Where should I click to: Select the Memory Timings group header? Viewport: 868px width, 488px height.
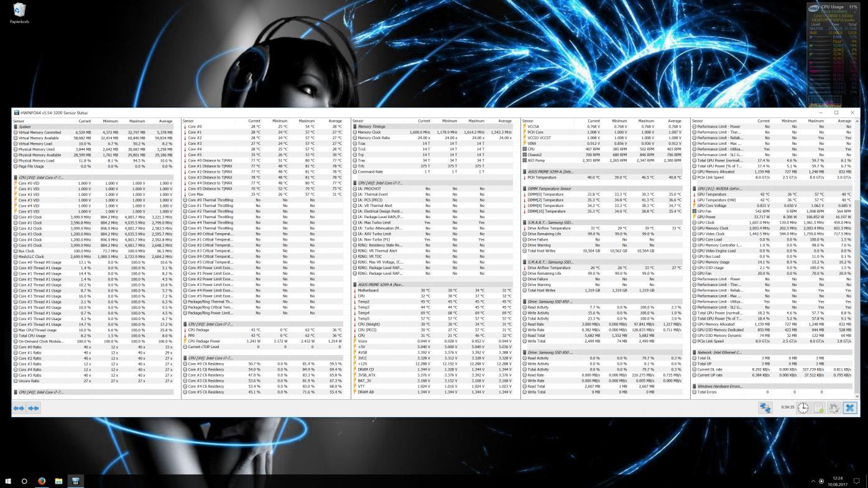tap(432, 127)
